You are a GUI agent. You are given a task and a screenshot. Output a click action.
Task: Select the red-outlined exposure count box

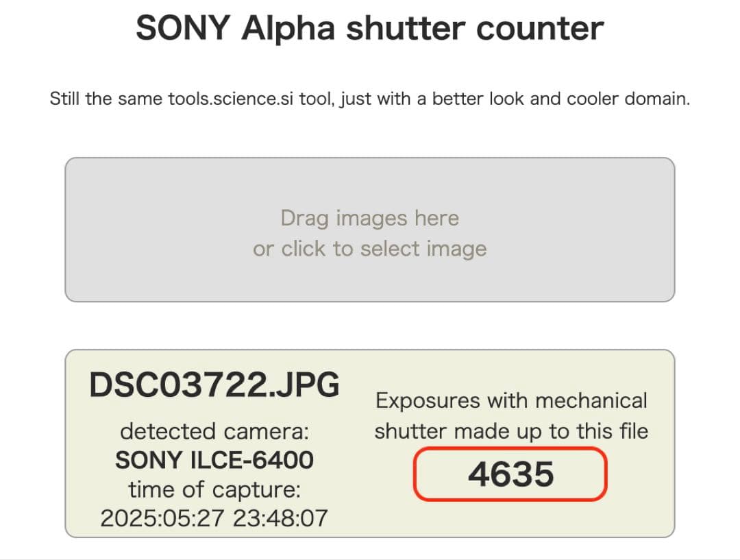(512, 473)
